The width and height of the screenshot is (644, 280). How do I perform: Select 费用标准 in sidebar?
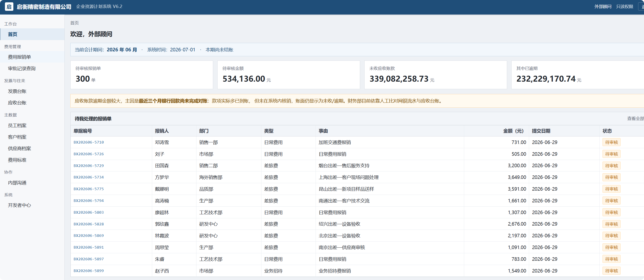coord(32,160)
